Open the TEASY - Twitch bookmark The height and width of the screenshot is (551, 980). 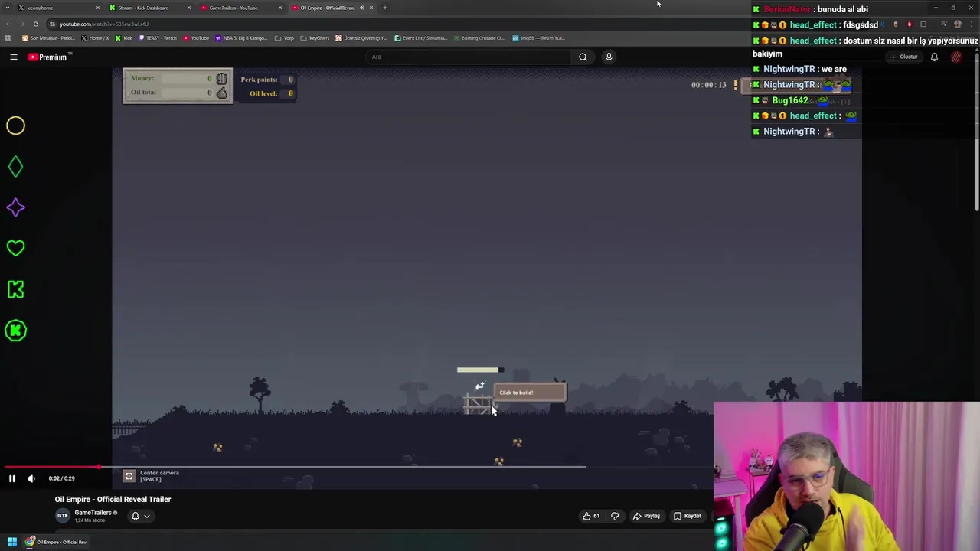point(158,38)
